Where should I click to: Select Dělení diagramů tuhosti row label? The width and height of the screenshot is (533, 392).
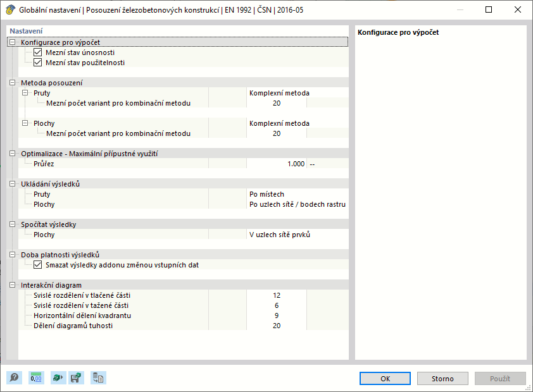point(73,326)
